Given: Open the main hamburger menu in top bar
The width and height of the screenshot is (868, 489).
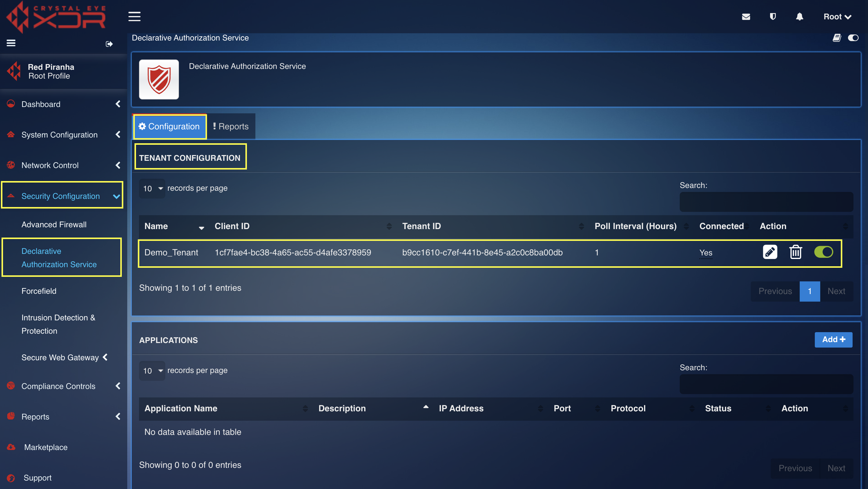Looking at the screenshot, I should pos(134,16).
